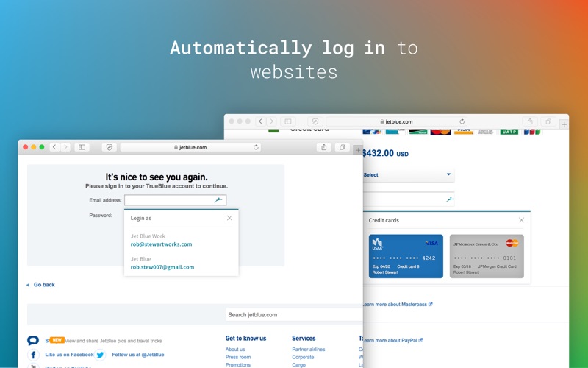Open new tab in front Safari window
This screenshot has height=368, width=588.
pos(358,150)
